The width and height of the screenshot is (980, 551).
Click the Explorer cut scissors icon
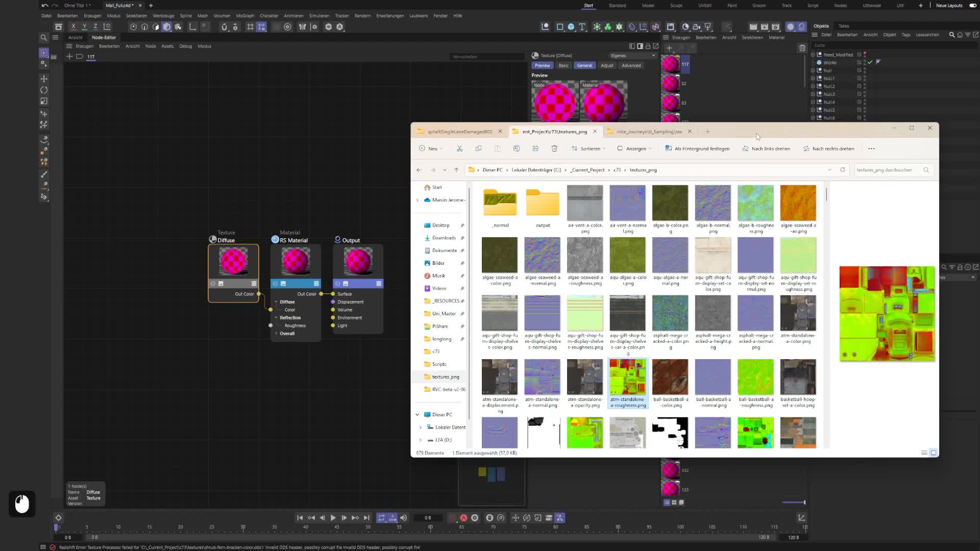[459, 148]
